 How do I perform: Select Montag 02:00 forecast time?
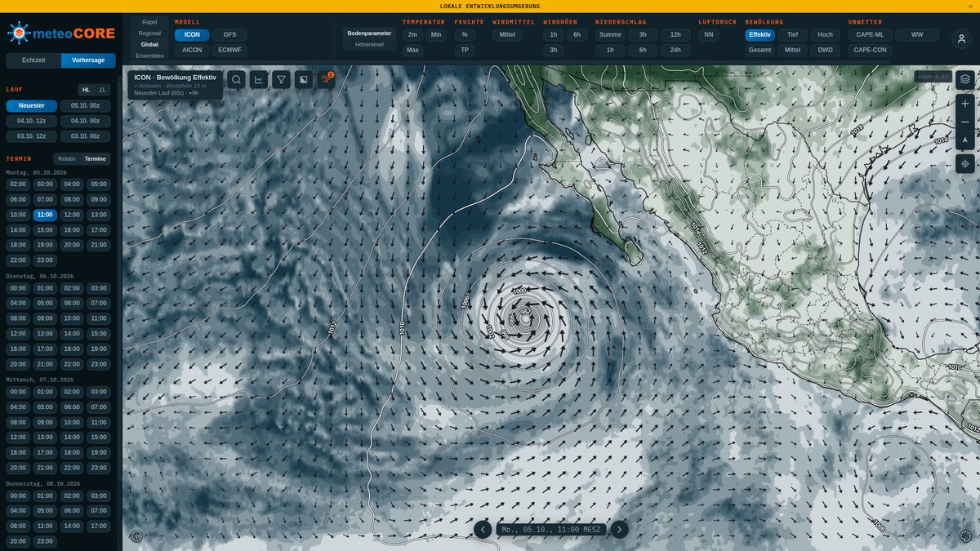(18, 184)
